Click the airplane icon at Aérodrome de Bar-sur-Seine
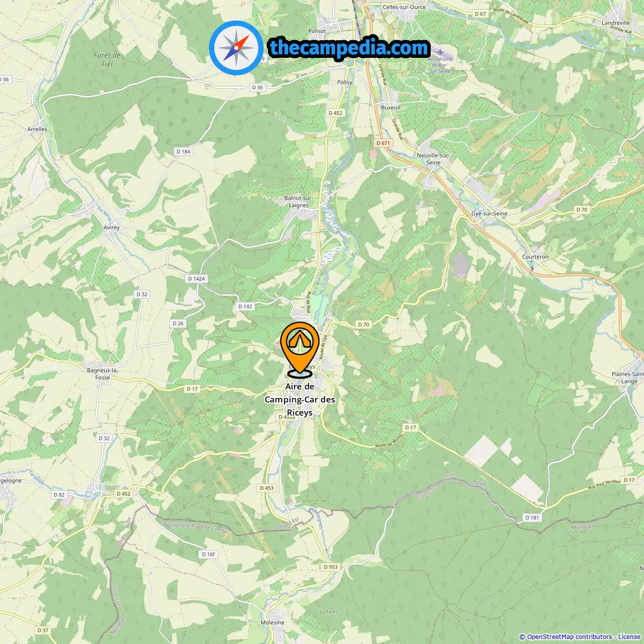The height and width of the screenshot is (644, 644). pyautogui.click(x=440, y=52)
